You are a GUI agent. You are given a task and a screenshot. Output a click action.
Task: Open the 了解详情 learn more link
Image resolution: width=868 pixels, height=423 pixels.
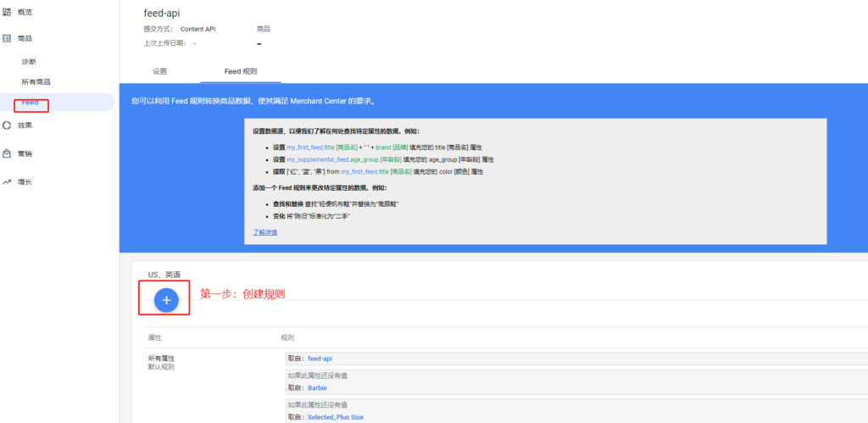(x=264, y=231)
